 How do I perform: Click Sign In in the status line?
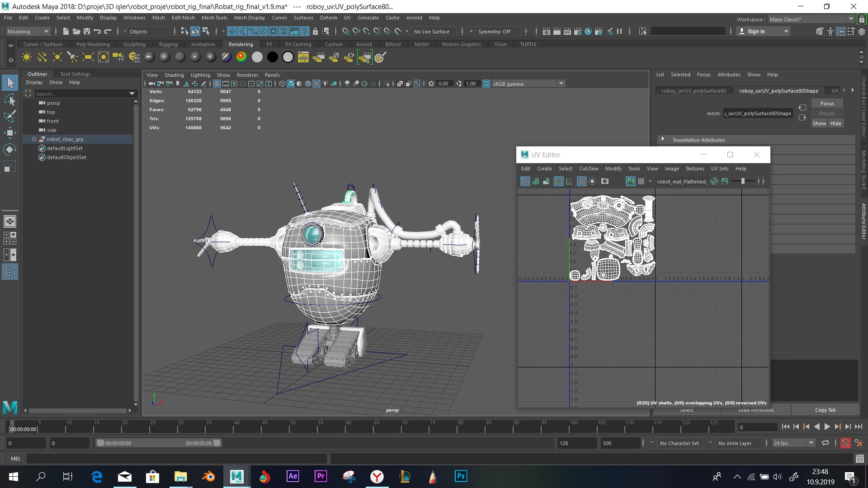(762, 31)
